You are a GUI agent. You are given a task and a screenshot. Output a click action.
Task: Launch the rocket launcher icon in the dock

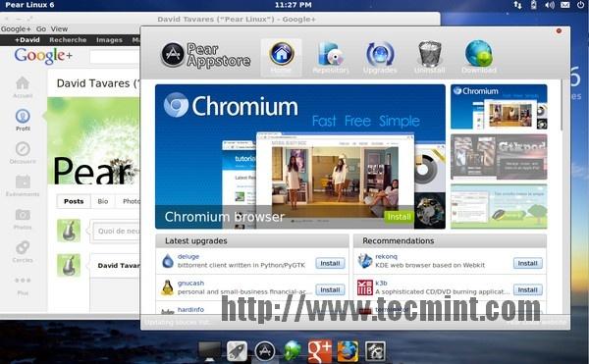coord(237,351)
